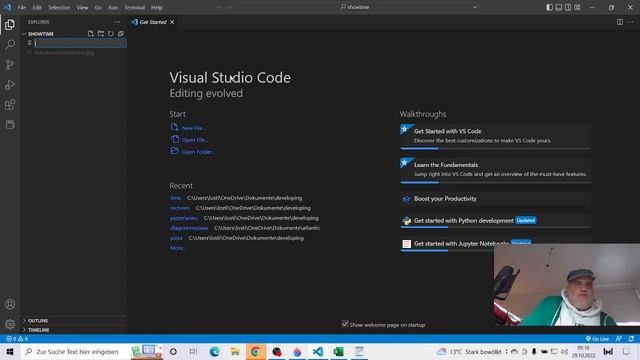Open Windows Start menu
This screenshot has height=360, width=640.
click(10, 351)
